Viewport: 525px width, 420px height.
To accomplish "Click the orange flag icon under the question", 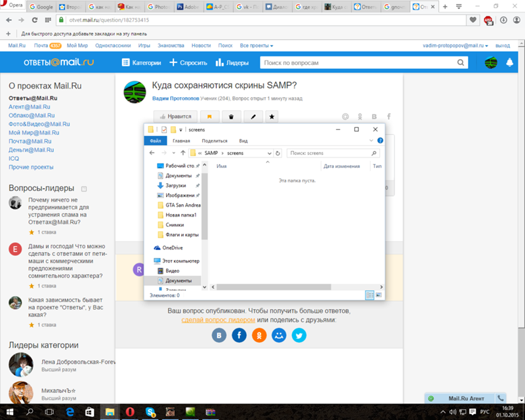I will click(209, 117).
